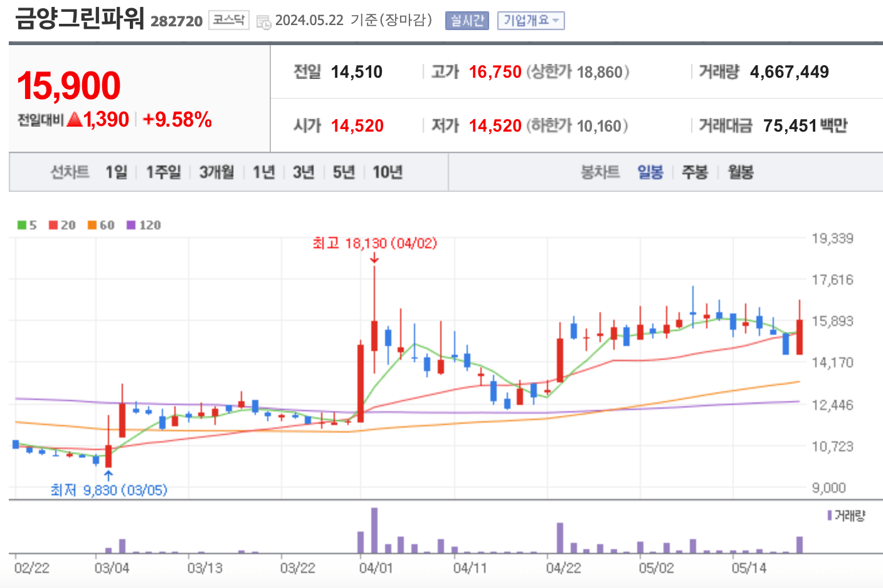The image size is (883, 588).
Task: Switch to the 주봉 candle chart
Action: click(x=695, y=172)
